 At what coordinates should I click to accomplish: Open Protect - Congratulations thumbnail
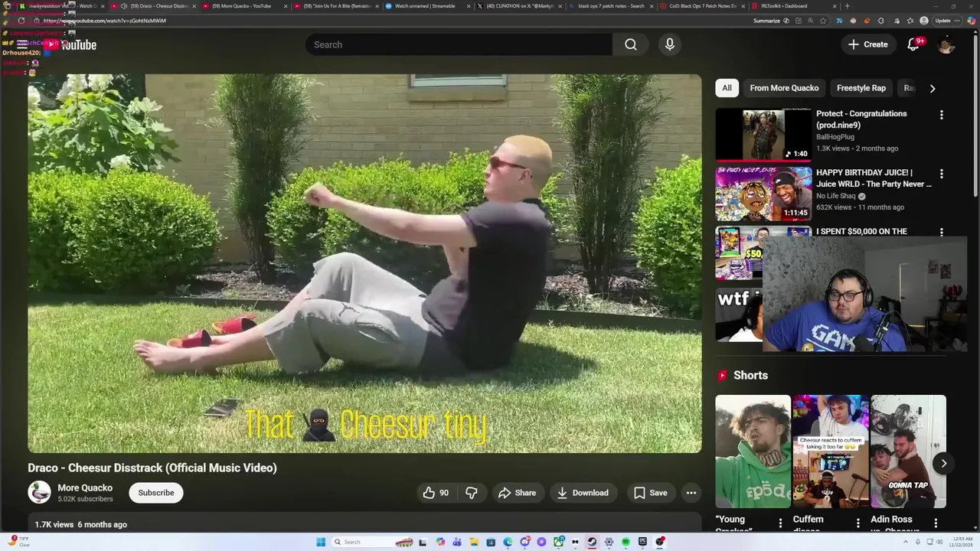(763, 134)
